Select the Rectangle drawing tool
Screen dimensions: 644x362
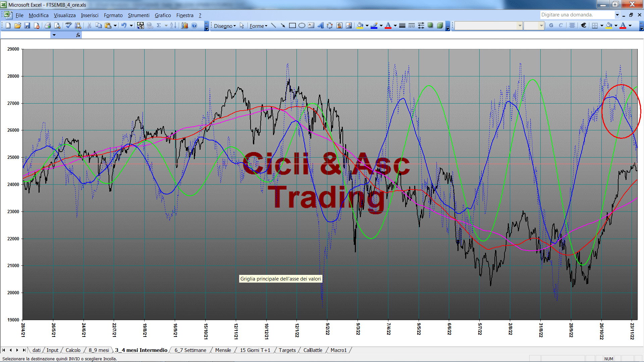pos(292,25)
